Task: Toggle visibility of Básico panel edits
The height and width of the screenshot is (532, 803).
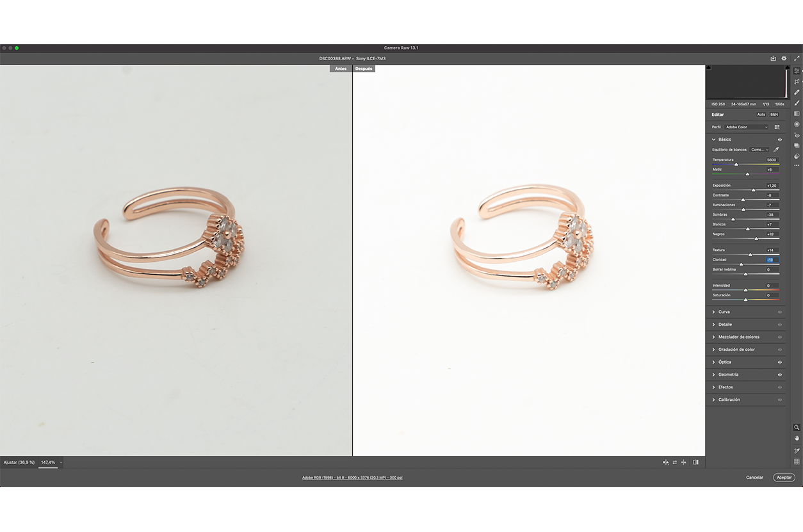Action: click(x=779, y=139)
